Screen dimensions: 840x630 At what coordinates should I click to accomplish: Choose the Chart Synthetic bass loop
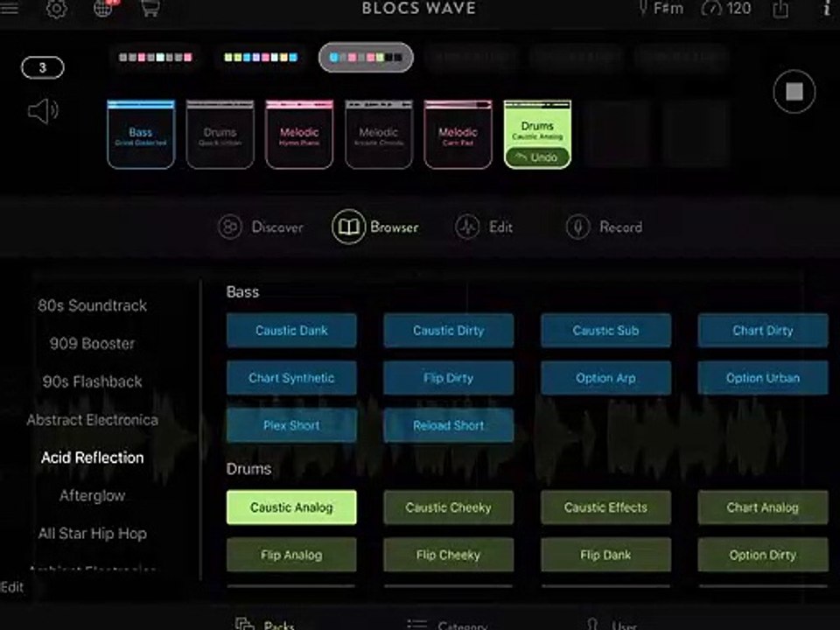coord(291,378)
